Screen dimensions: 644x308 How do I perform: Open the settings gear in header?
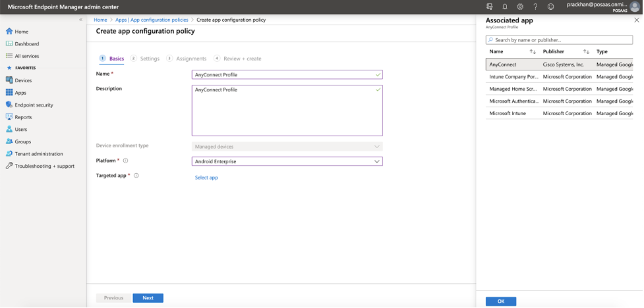520,7
